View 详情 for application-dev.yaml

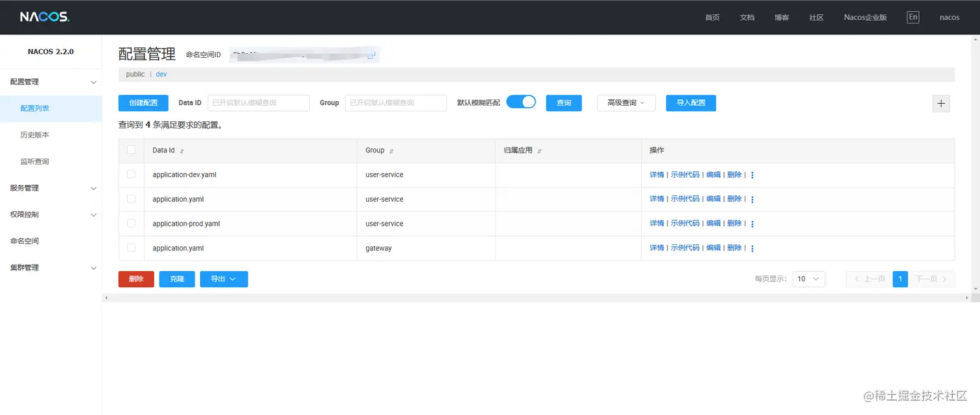[657, 174]
